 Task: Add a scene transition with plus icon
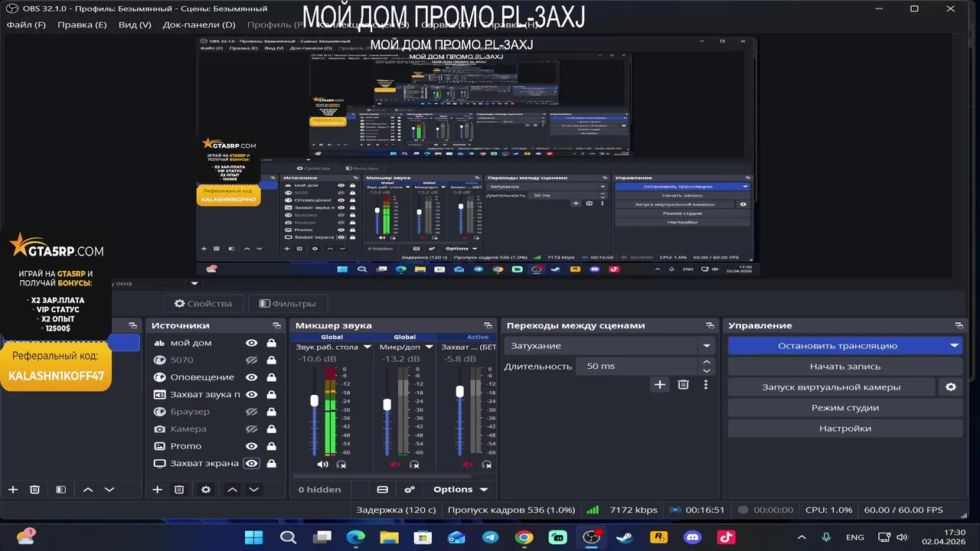(x=660, y=385)
